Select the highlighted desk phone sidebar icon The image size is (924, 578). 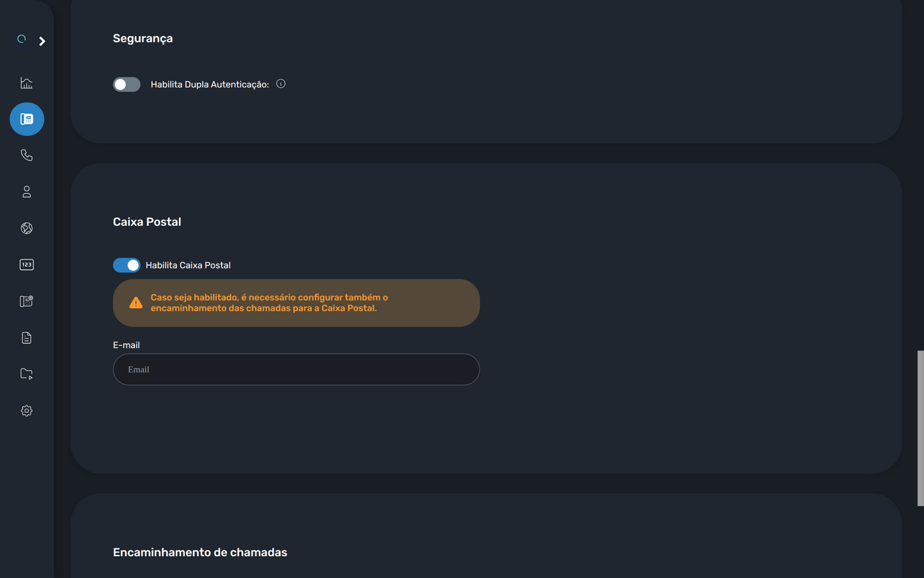(27, 119)
